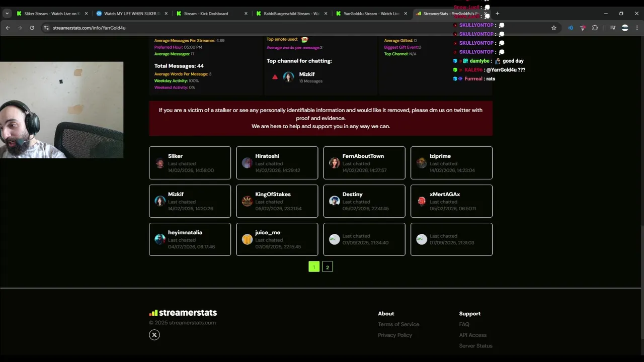Click the juice_me card name
Viewport: 644px width, 362px height.
pyautogui.click(x=268, y=232)
